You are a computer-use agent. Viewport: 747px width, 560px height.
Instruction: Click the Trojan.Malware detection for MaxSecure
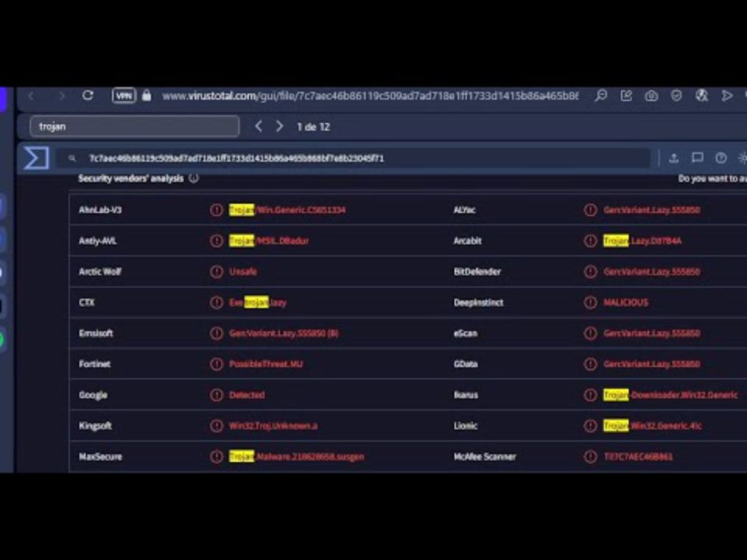[297, 456]
